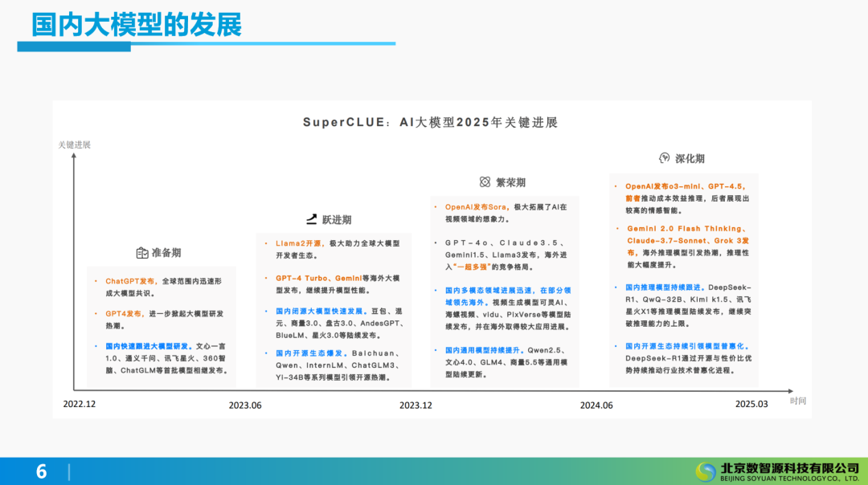Click the blue text 国内多模态领域进展迅速

pyautogui.click(x=490, y=291)
